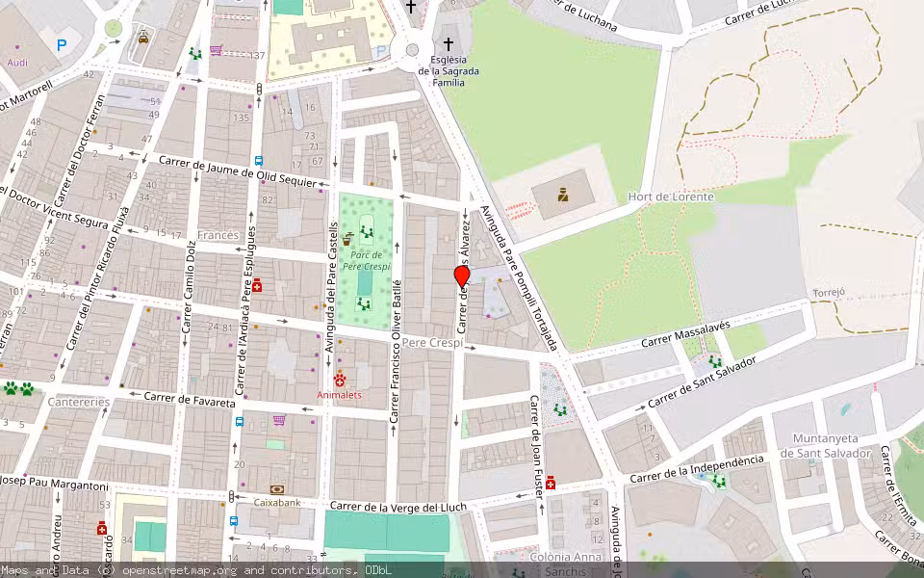The image size is (924, 578).
Task: Click the Audi dealership label
Action: (x=16, y=62)
